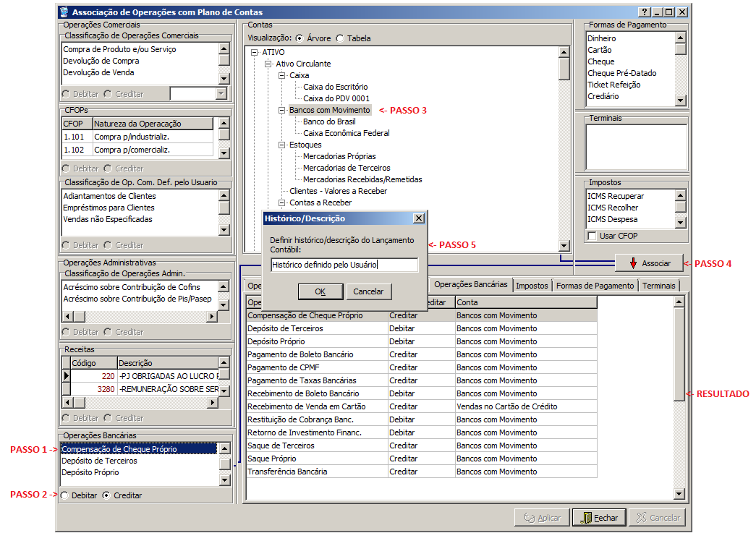The width and height of the screenshot is (756, 533).
Task: Enable the Usar CFOP checkbox
Action: [593, 236]
